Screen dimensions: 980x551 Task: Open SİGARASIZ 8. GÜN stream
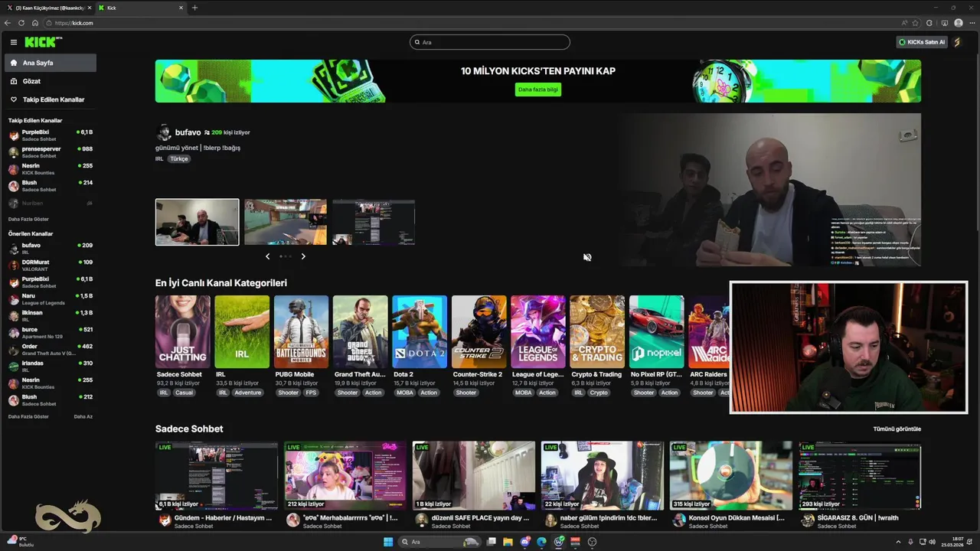860,475
